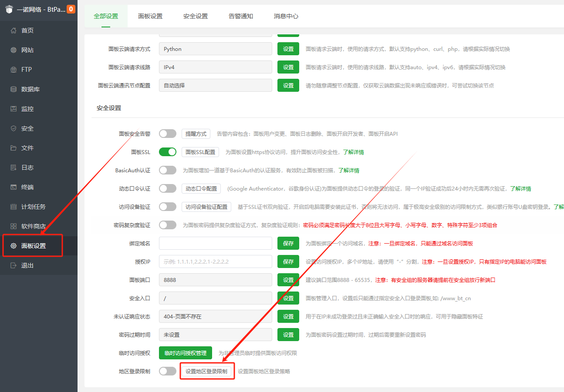Enable the 密码复杂度验证 toggle
Image resolution: width=564 pixels, height=392 pixels.
click(168, 225)
